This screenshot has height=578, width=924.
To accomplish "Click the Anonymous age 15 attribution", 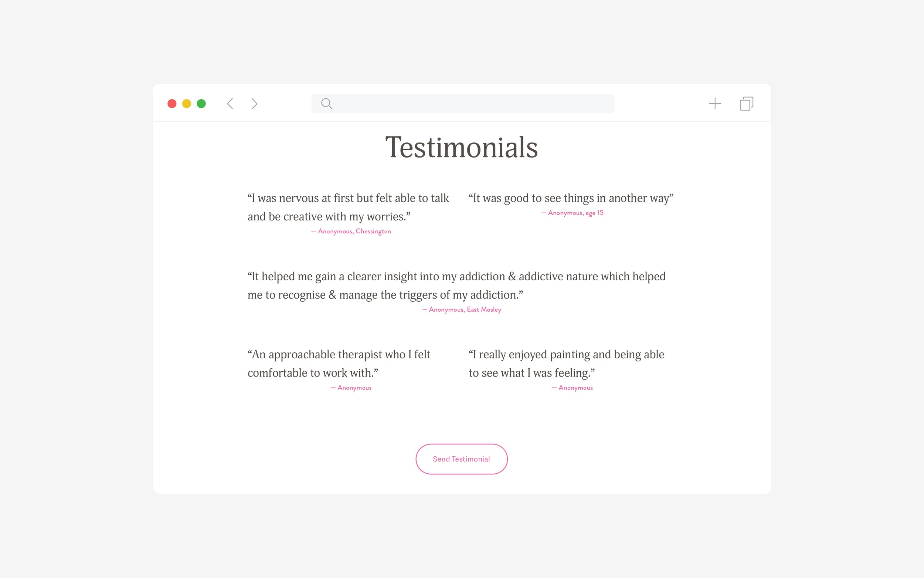I will point(573,213).
